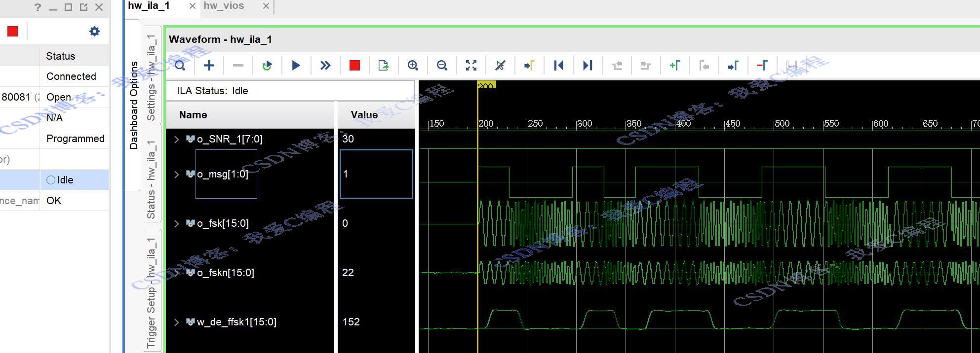The height and width of the screenshot is (353, 980).
Task: Run trigger for the ILA core
Action: [x=296, y=66]
